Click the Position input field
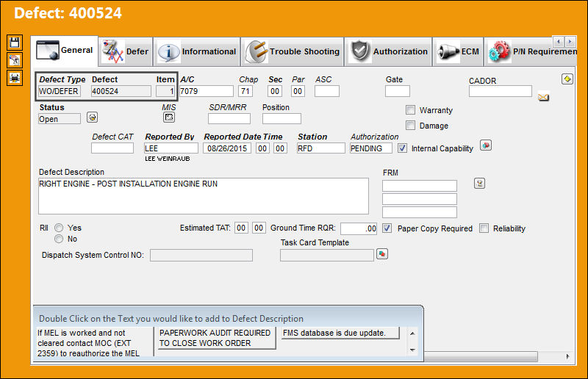 (282, 119)
